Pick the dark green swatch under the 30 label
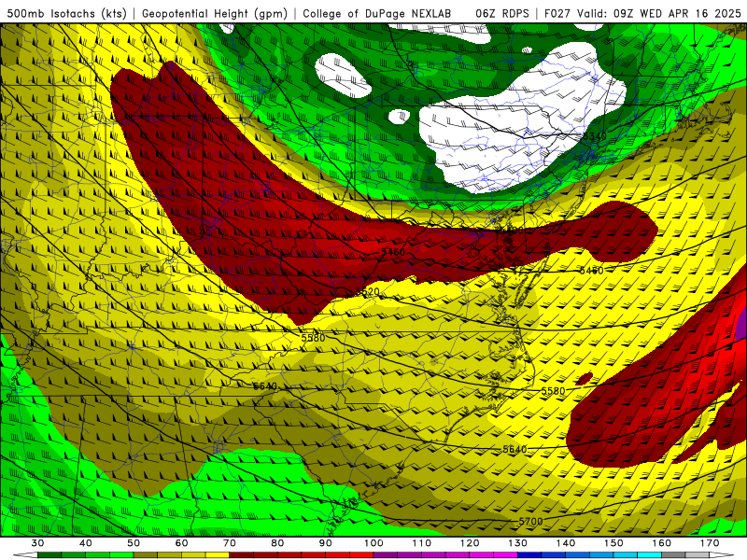 pyautogui.click(x=49, y=555)
